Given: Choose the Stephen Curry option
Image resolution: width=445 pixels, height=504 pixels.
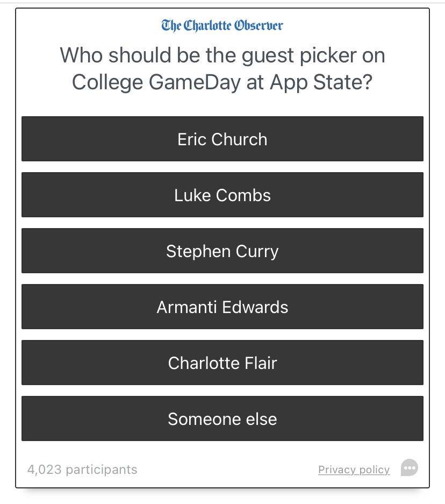Looking at the screenshot, I should point(222,251).
